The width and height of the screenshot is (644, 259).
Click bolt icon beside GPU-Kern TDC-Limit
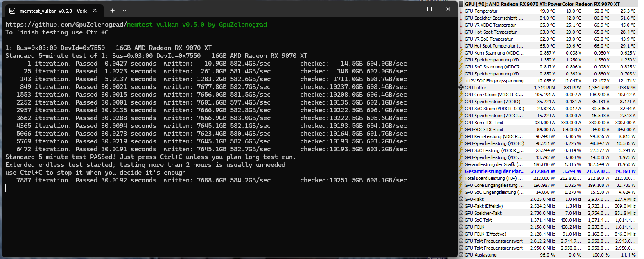click(461, 123)
